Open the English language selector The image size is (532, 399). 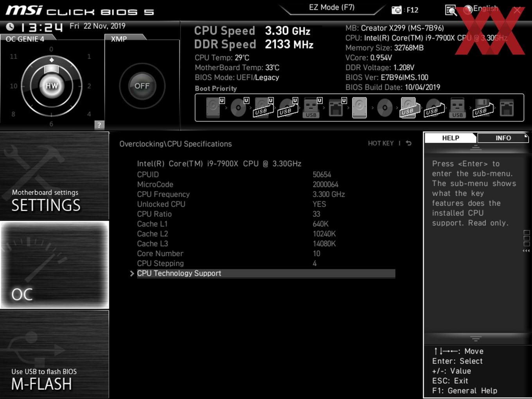pos(481,9)
